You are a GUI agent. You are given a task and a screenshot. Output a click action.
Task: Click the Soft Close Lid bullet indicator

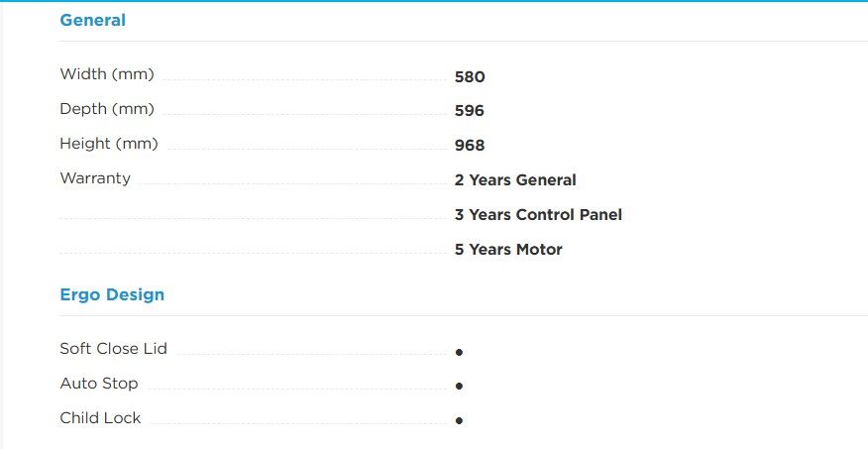coord(459,352)
